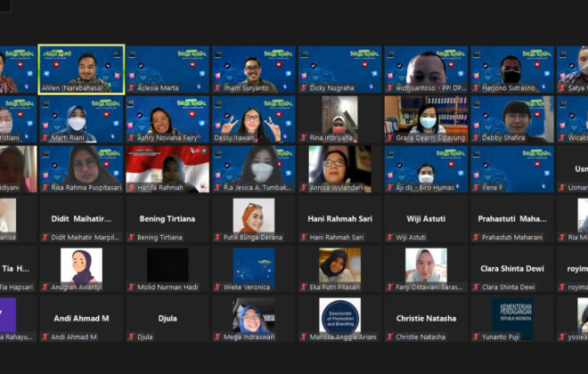Viewport: 588px width, 374px height.
Task: Select the mic icon next to Bening Tirtiana label
Action: 131,237
